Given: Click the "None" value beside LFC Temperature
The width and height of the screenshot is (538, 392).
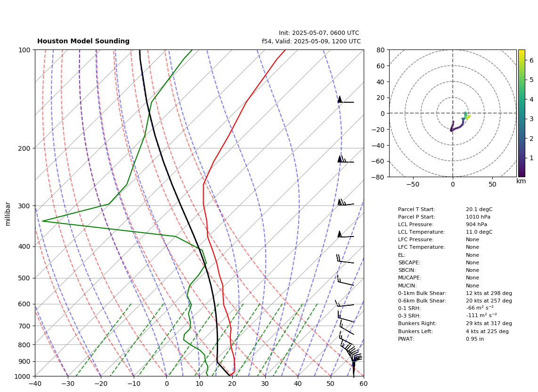Looking at the screenshot, I should pyautogui.click(x=473, y=247).
